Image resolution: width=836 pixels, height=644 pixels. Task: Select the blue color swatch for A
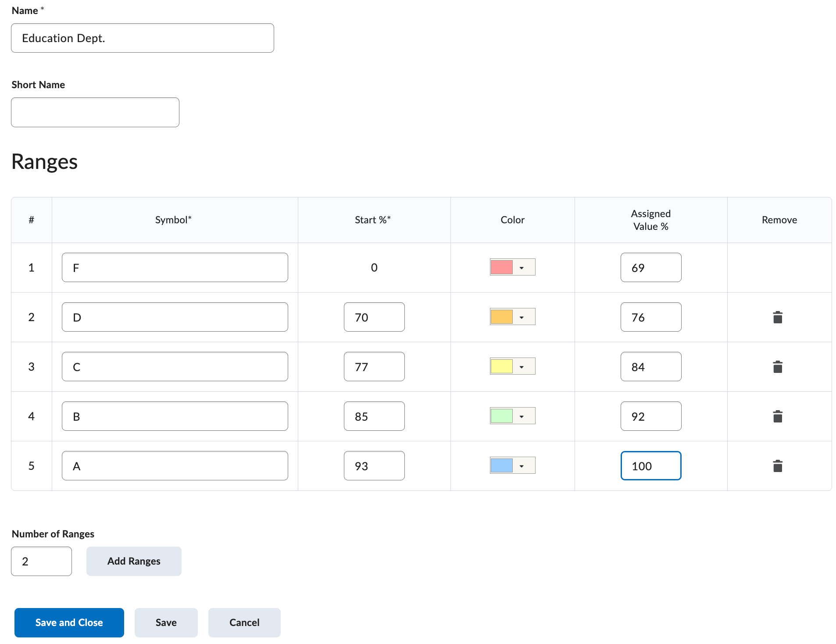tap(501, 465)
